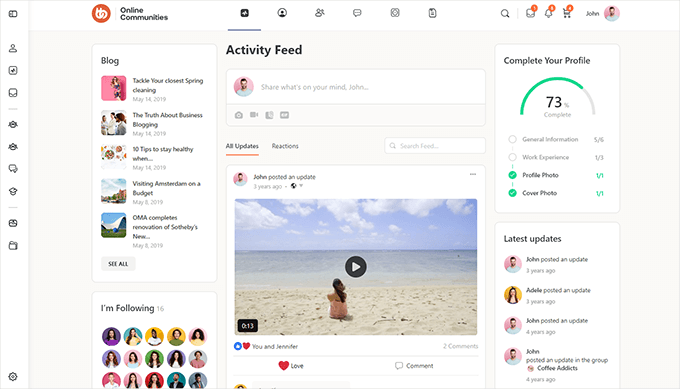Open Adele posted an update entry
Image resolution: width=680 pixels, height=389 pixels.
pos(558,290)
